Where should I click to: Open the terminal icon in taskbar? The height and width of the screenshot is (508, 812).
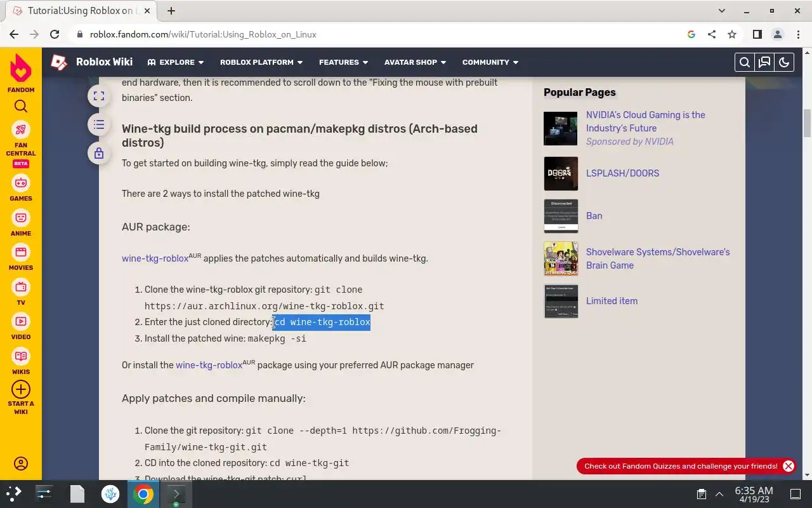point(176,494)
